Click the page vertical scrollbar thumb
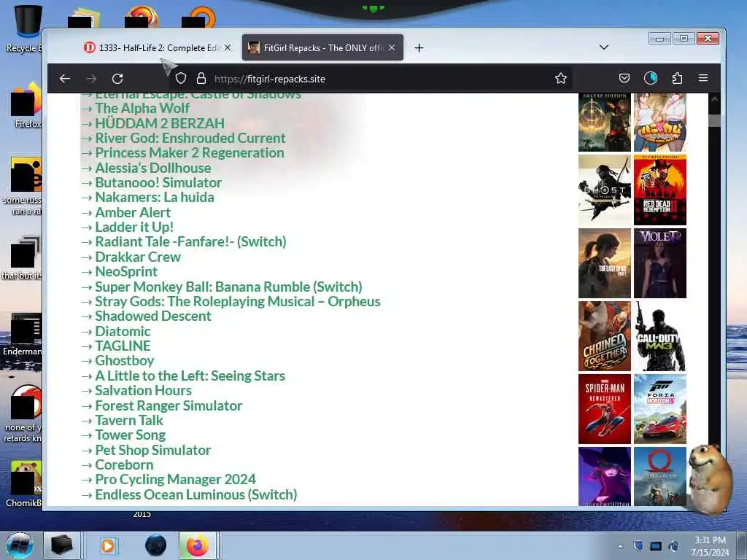Screen dimensions: 747x560 pos(714,120)
